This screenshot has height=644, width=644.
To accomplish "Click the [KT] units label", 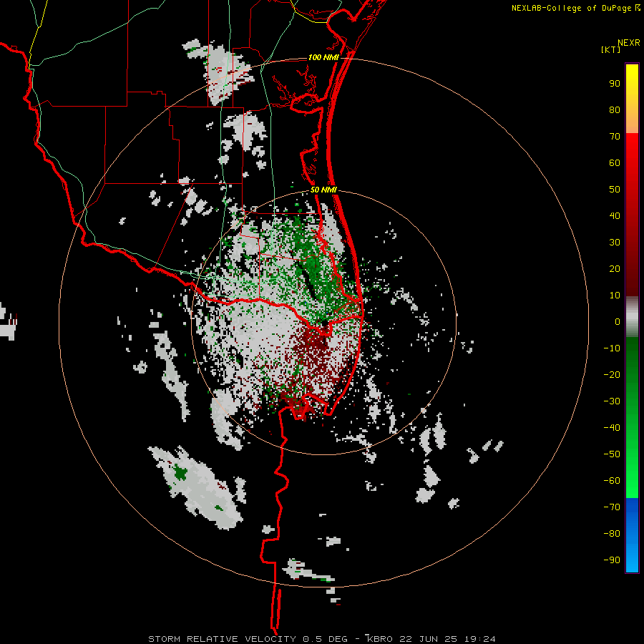I will tap(611, 49).
